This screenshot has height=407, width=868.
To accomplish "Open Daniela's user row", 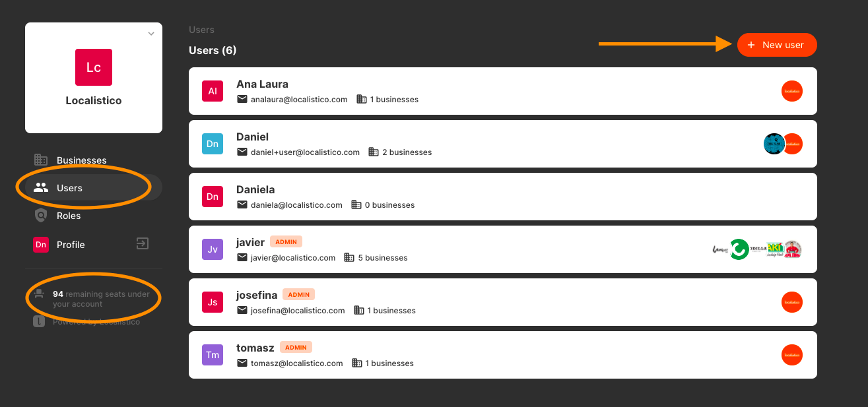I will pyautogui.click(x=503, y=197).
